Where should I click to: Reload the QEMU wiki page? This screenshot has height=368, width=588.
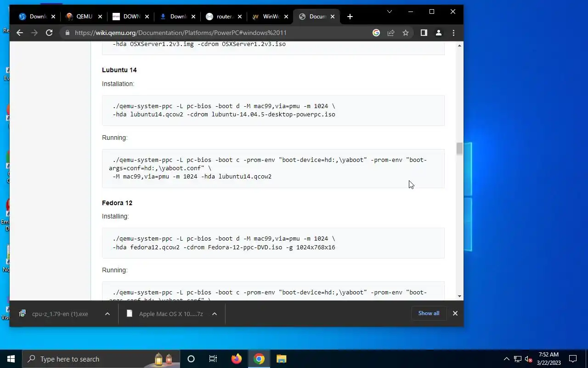click(x=49, y=33)
